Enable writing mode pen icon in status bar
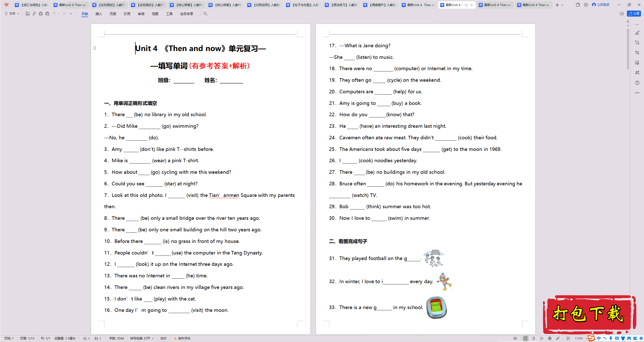This screenshot has width=644, height=342. click(558, 338)
